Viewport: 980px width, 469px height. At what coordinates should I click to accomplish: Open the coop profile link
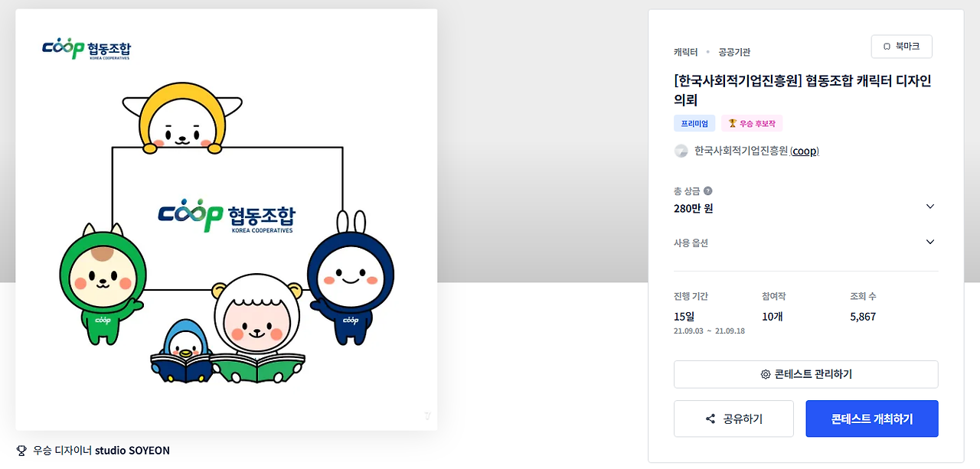(805, 151)
